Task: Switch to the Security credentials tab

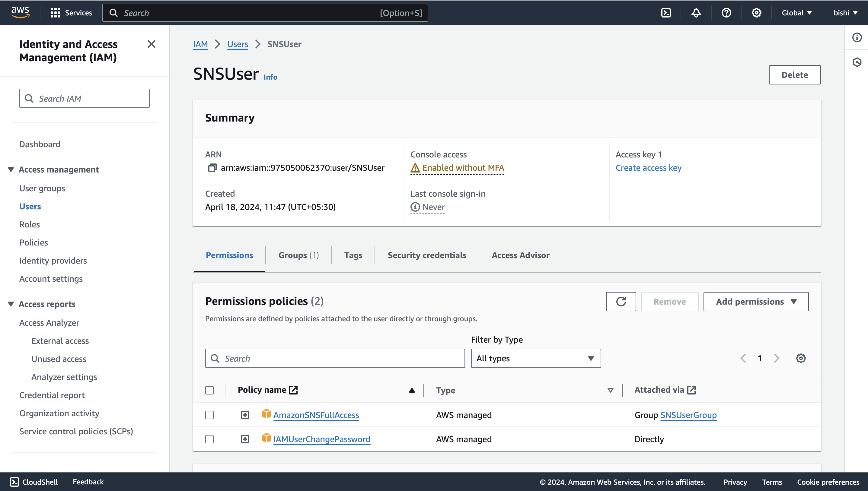Action: tap(427, 255)
